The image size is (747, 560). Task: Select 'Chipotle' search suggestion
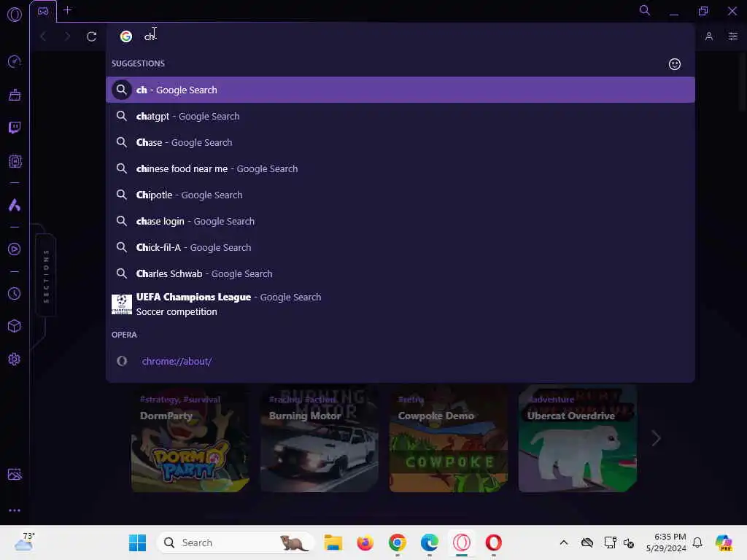[400, 195]
